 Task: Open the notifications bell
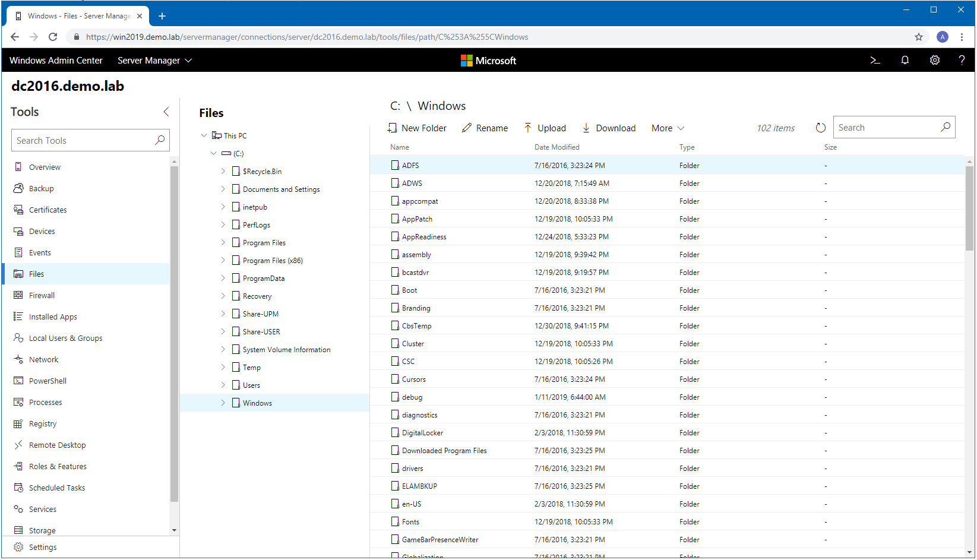[x=905, y=60]
